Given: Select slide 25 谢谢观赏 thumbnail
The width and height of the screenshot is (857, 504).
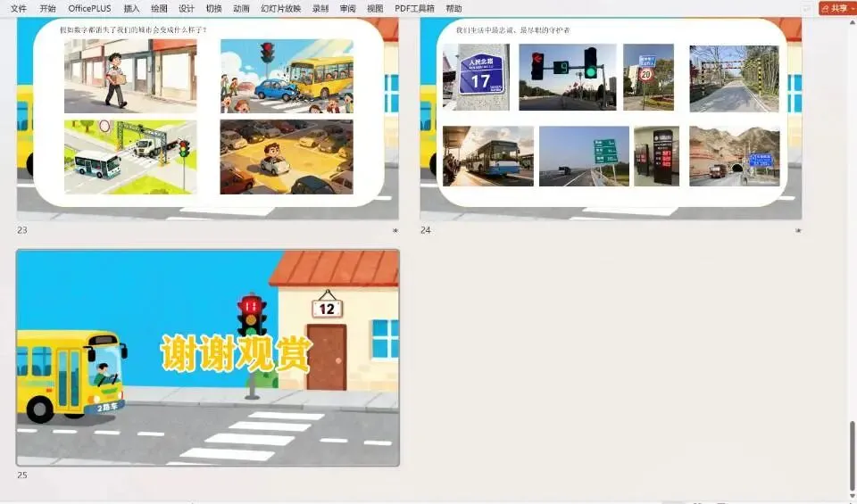Looking at the screenshot, I should [x=208, y=358].
